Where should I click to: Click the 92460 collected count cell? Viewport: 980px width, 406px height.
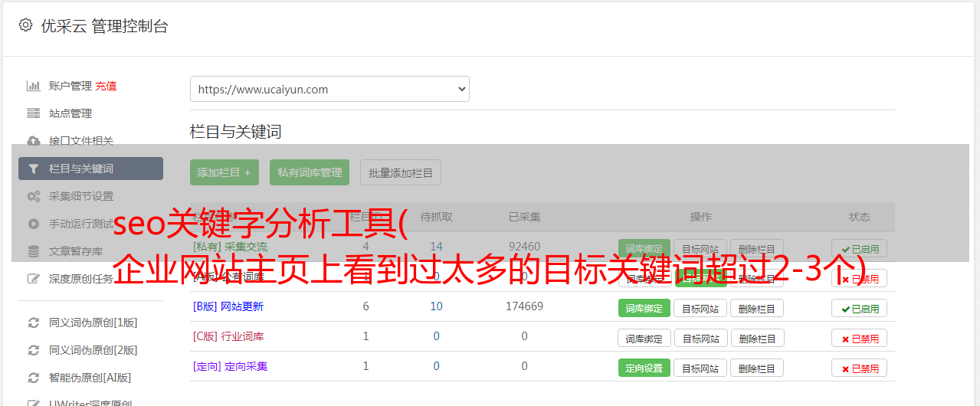pos(524,247)
